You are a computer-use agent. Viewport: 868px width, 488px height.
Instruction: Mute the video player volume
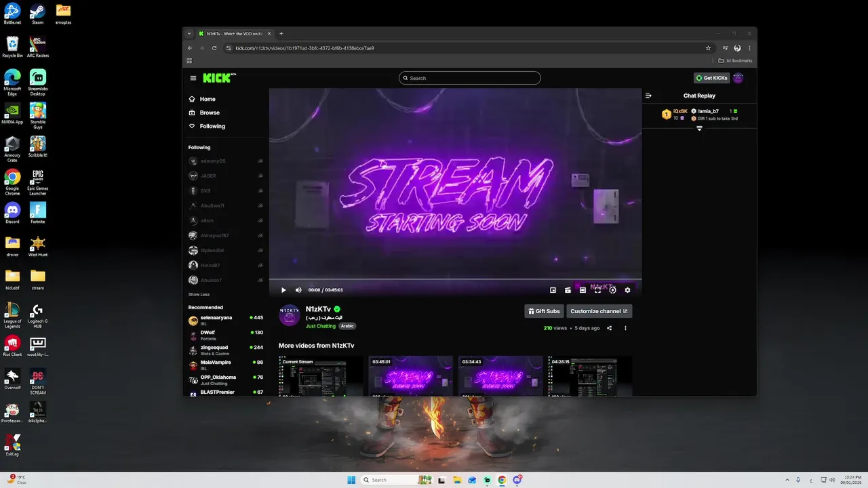298,290
